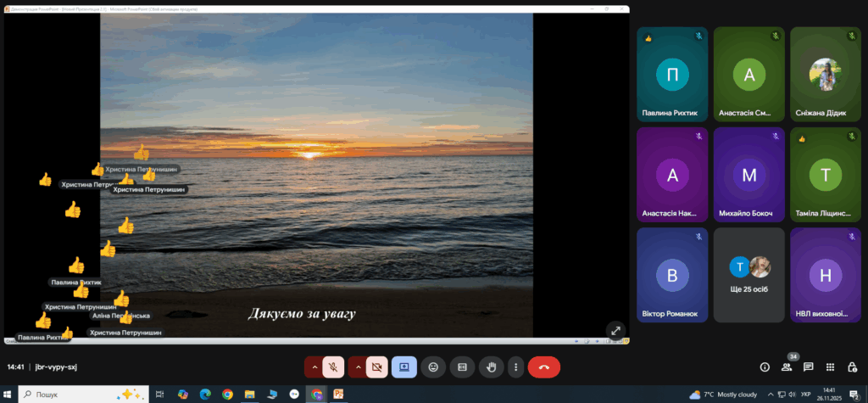
Task: Stop presenting screen share button
Action: click(404, 367)
